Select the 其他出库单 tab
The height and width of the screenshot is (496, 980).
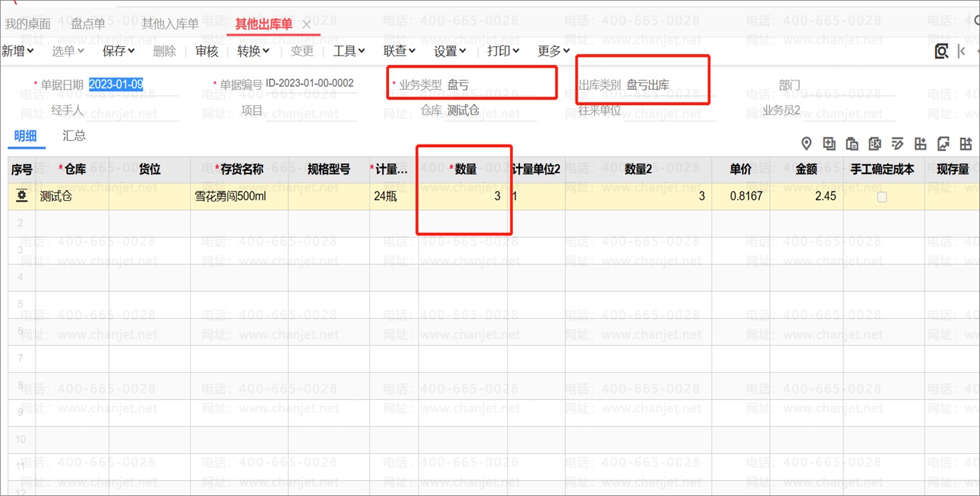click(x=264, y=25)
